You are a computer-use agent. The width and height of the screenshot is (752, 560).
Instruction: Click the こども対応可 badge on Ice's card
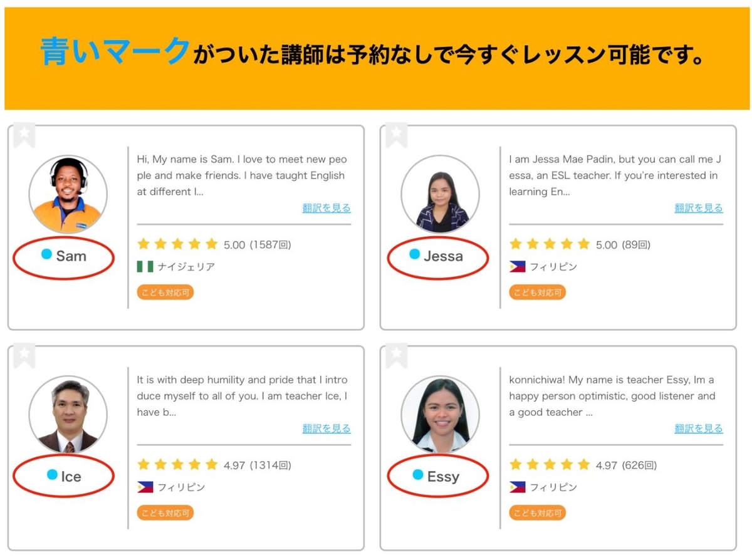(165, 512)
